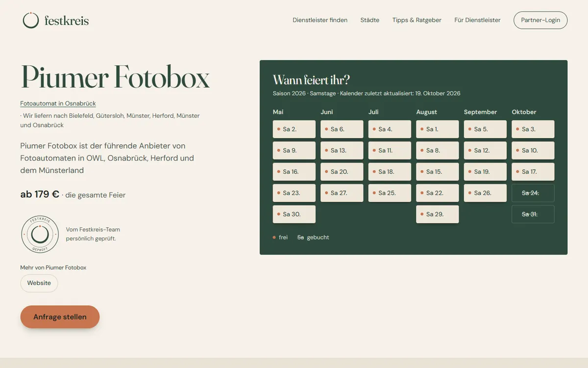Click the Festkreis Geprüft seal badge
Viewport: 588px width, 368px height.
coord(40,235)
